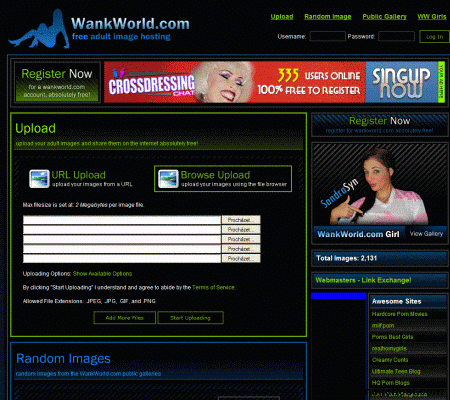450x400 pixels.
Task: Open the SandraSyn featured image
Action: (379, 185)
